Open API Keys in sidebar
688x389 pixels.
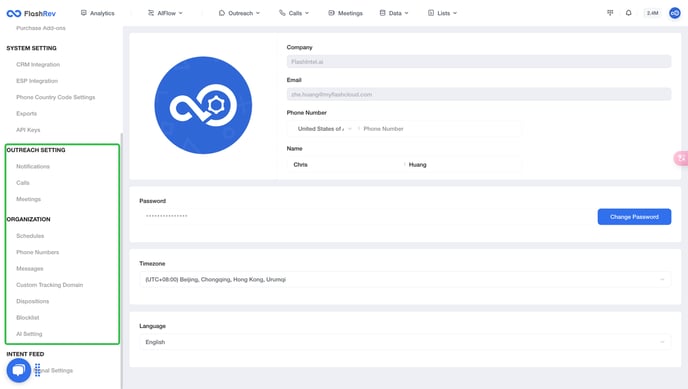(28, 130)
